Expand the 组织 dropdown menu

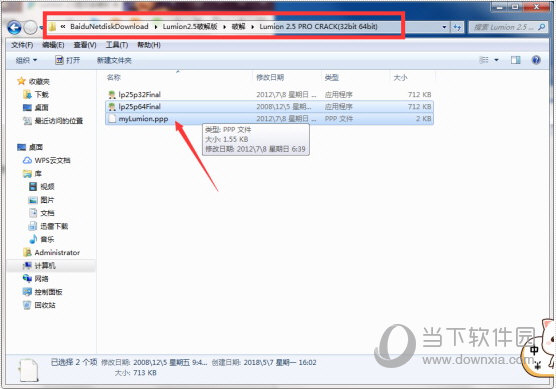click(x=27, y=60)
